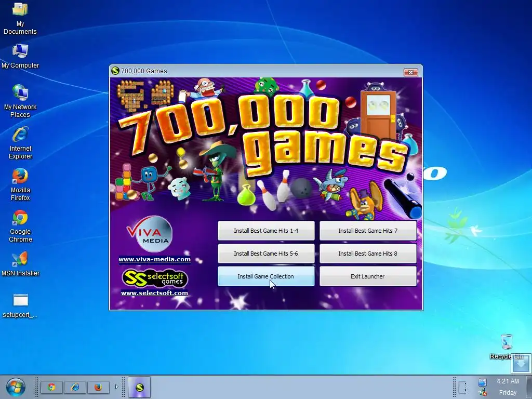This screenshot has height=399, width=532.
Task: Open My Computer desktop icon
Action: 20,56
